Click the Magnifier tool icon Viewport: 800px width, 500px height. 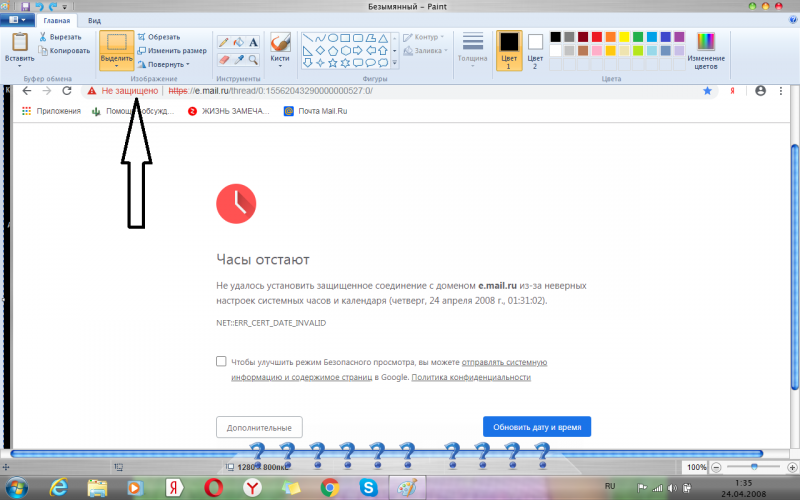click(253, 60)
